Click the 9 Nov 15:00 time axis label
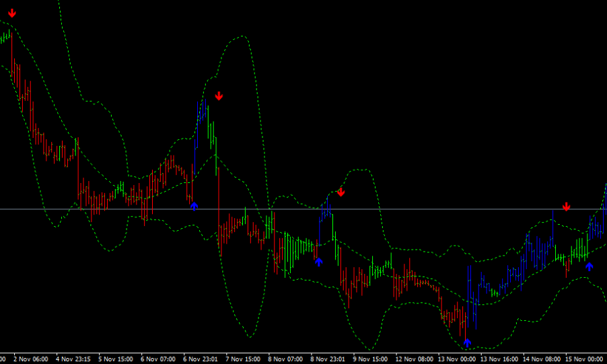Viewport: 607px width, 364px height. point(371,359)
